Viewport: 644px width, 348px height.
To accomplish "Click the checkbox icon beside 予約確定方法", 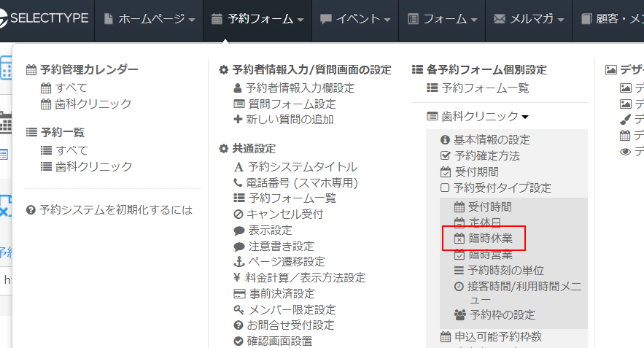I will 446,155.
